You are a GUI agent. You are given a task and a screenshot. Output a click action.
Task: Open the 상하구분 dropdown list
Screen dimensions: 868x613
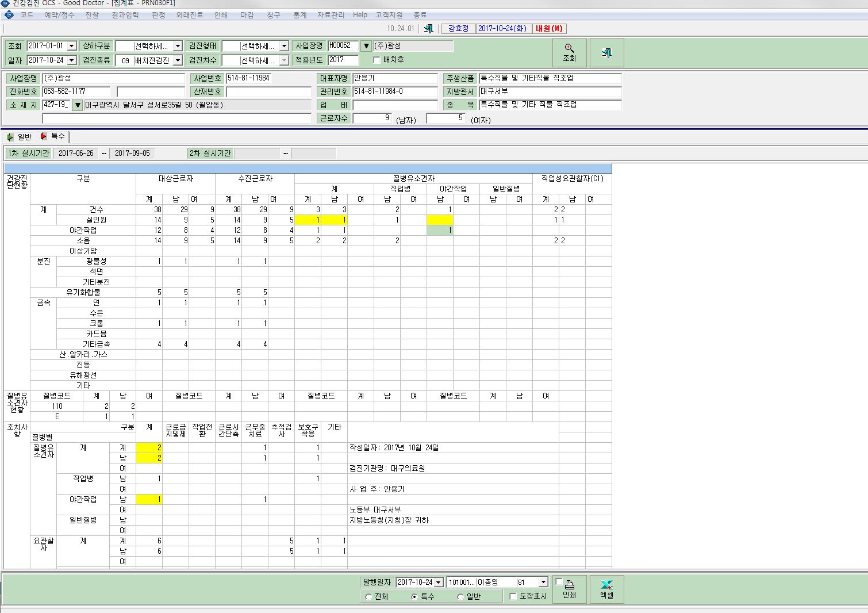(x=178, y=46)
